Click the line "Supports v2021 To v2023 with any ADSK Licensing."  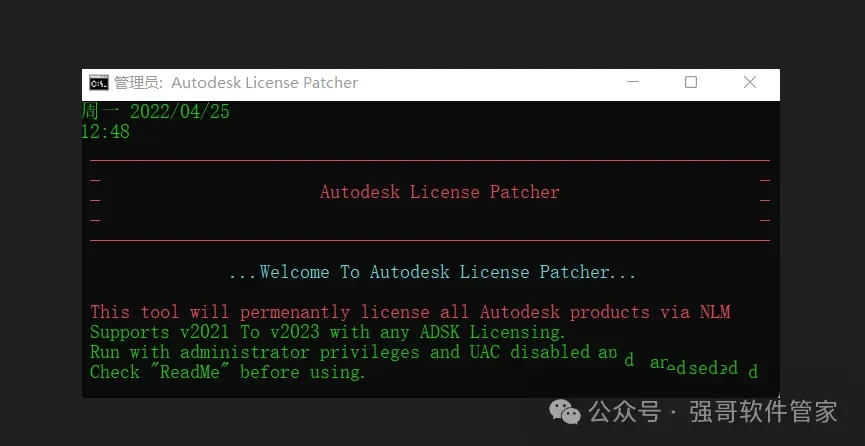(x=328, y=332)
